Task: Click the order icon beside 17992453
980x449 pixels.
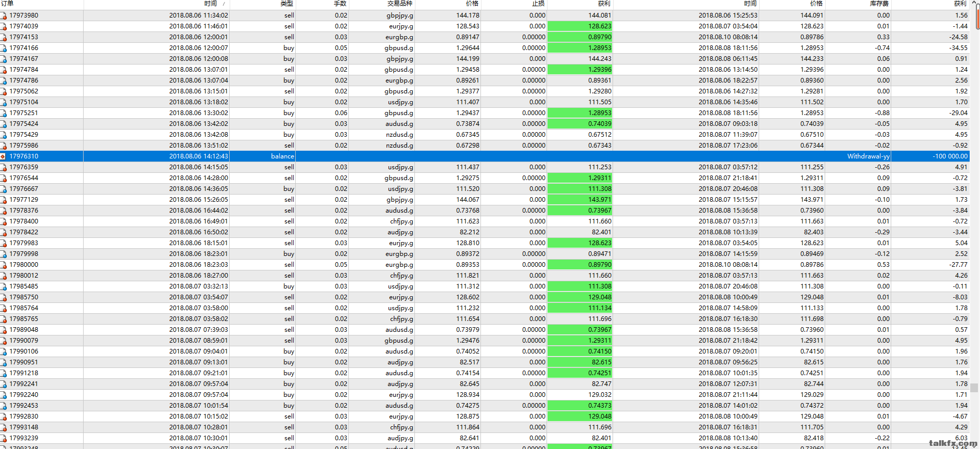Action: point(4,406)
